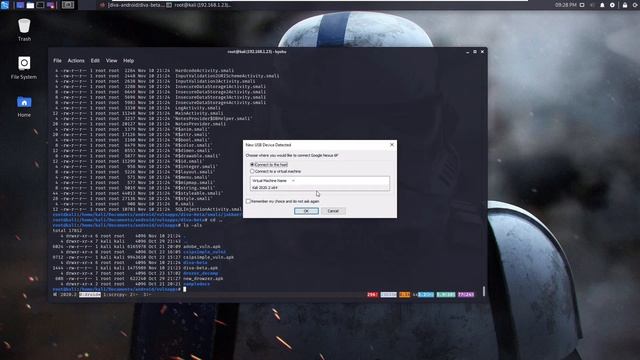Viewport: 640px width, 360px height.
Task: Click the purple status segment in the tmux bar
Action: (x=466, y=294)
